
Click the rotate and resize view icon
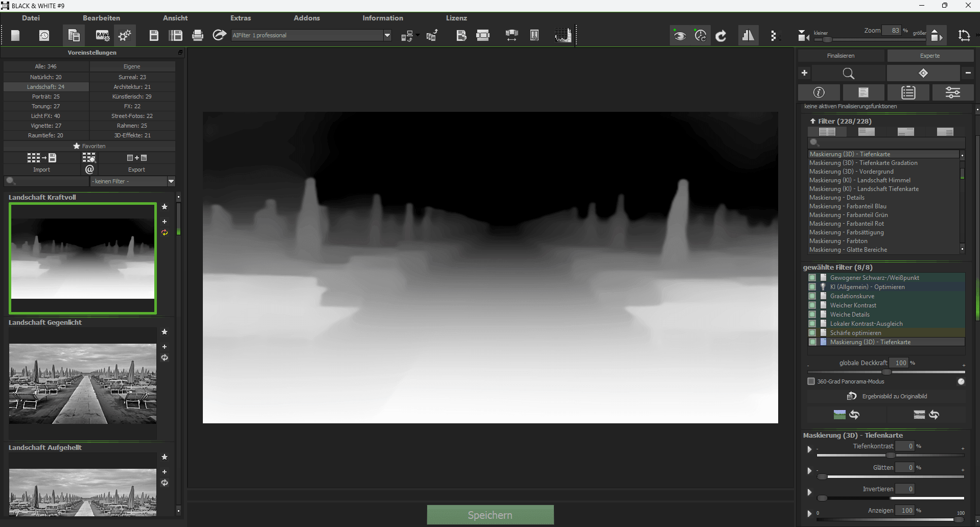964,36
